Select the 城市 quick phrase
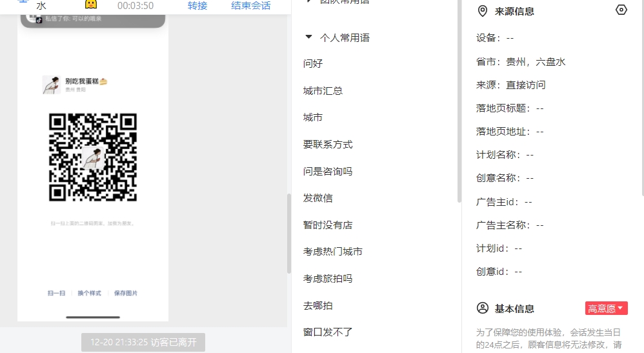 click(x=313, y=117)
